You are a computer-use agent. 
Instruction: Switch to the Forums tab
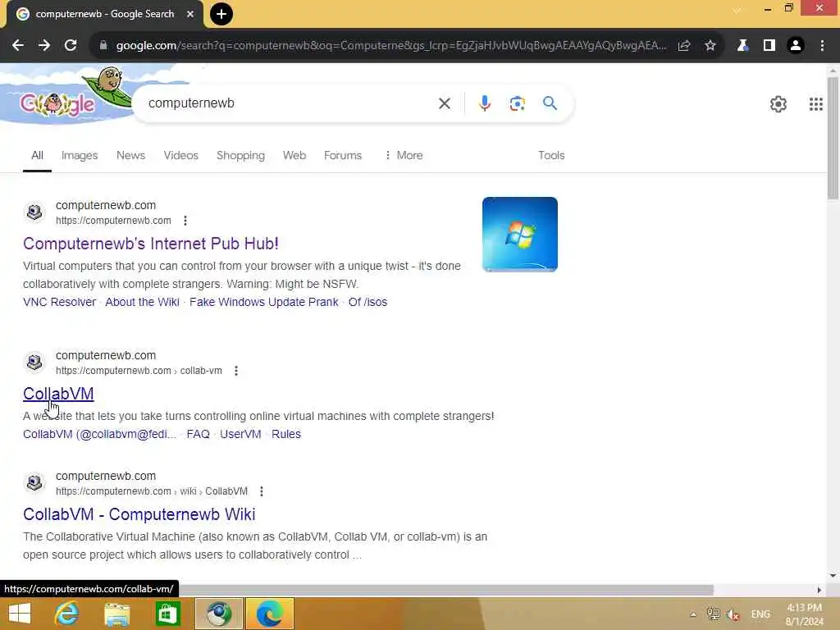(343, 155)
